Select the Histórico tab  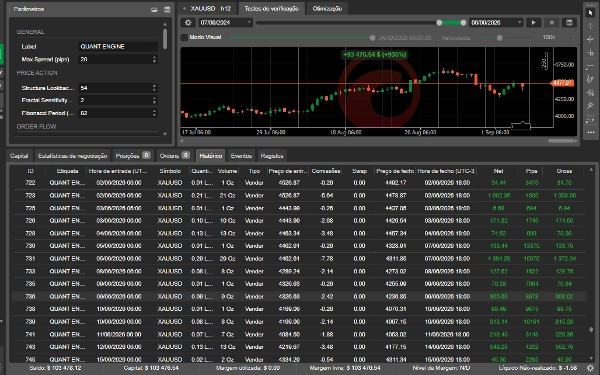point(210,156)
